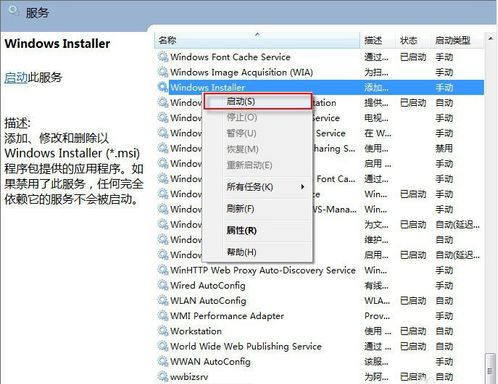Open the 所有任务(K) submenu entry

258,187
